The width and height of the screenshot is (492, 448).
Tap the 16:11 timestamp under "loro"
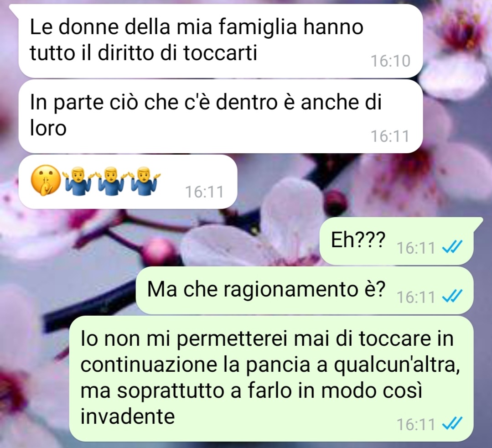pyautogui.click(x=390, y=136)
